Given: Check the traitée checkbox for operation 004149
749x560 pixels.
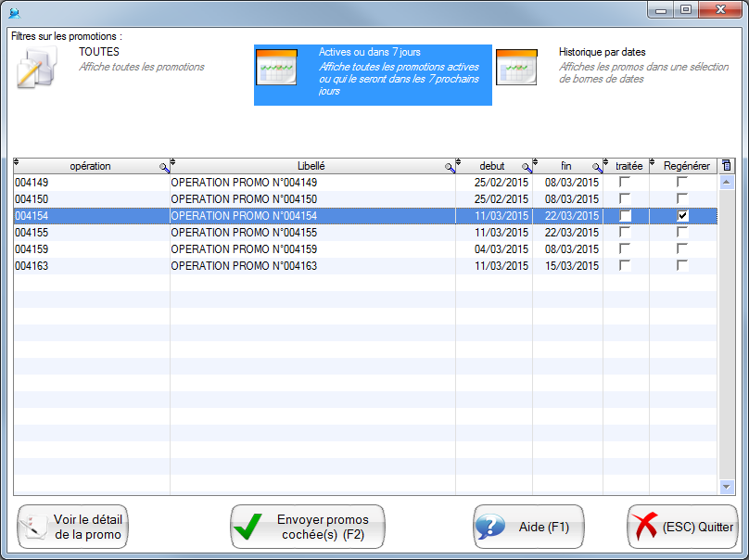Looking at the screenshot, I should [x=625, y=183].
